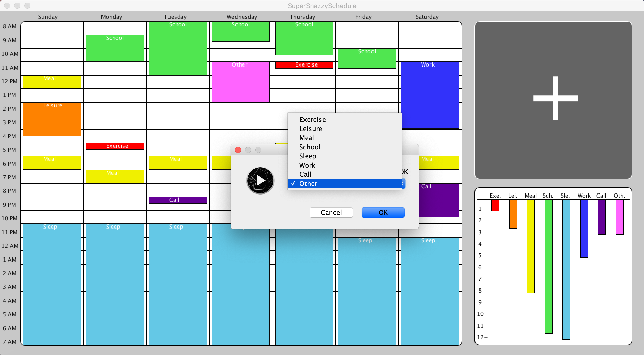Pick Meal from the dropdown options
Viewport: 644px width, 355px height.
307,138
